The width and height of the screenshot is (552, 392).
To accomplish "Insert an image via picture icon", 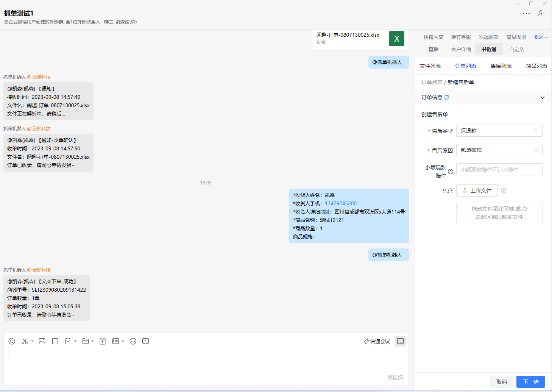I will click(x=42, y=341).
